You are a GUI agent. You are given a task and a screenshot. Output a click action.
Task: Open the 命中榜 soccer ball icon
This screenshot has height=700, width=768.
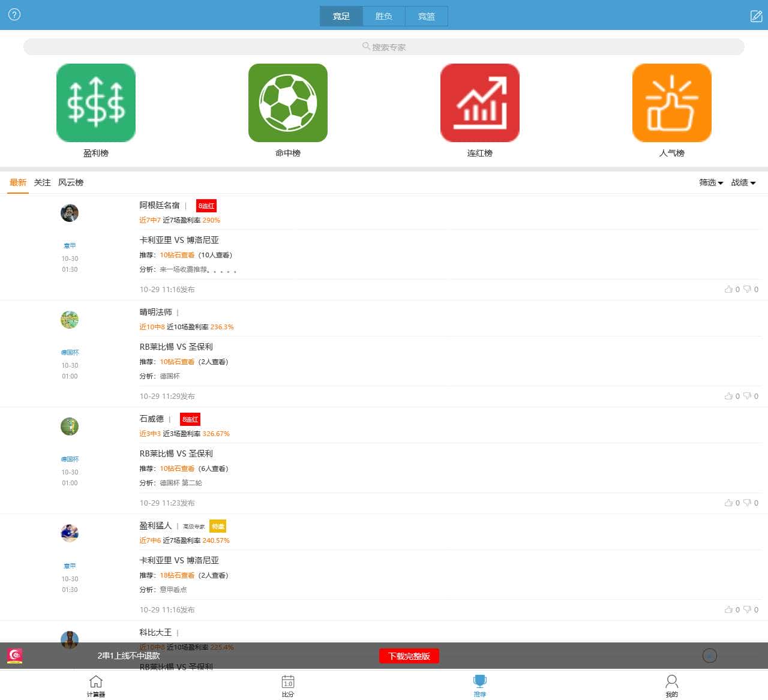[x=288, y=103]
